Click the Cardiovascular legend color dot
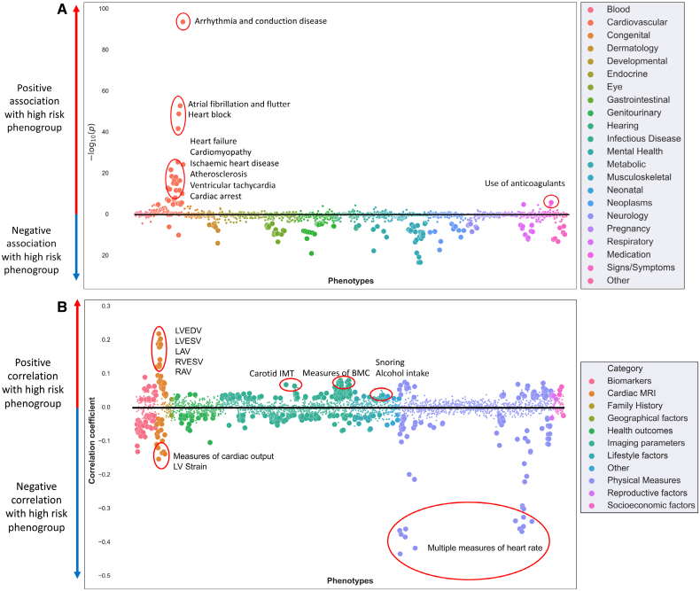 [x=591, y=23]
